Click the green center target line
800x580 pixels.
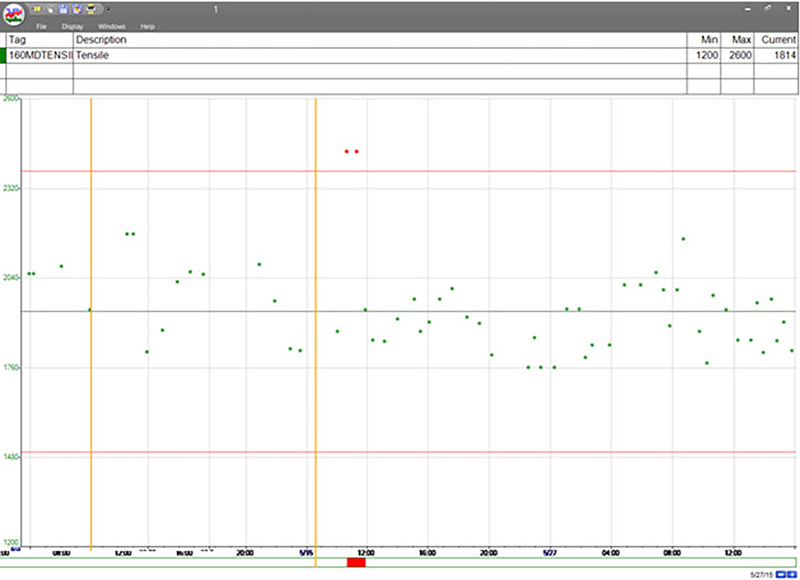[x=408, y=311]
